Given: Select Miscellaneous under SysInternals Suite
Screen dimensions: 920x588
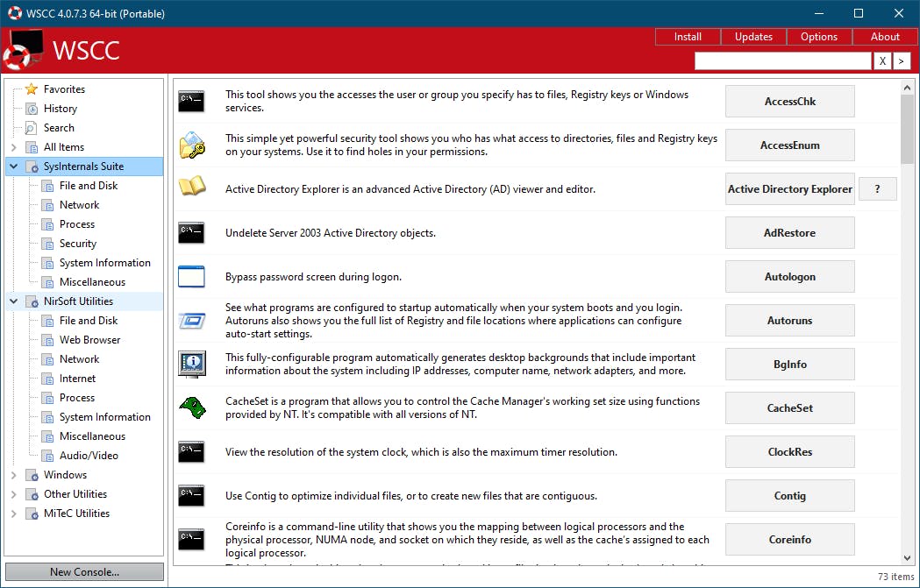Looking at the screenshot, I should click(92, 282).
